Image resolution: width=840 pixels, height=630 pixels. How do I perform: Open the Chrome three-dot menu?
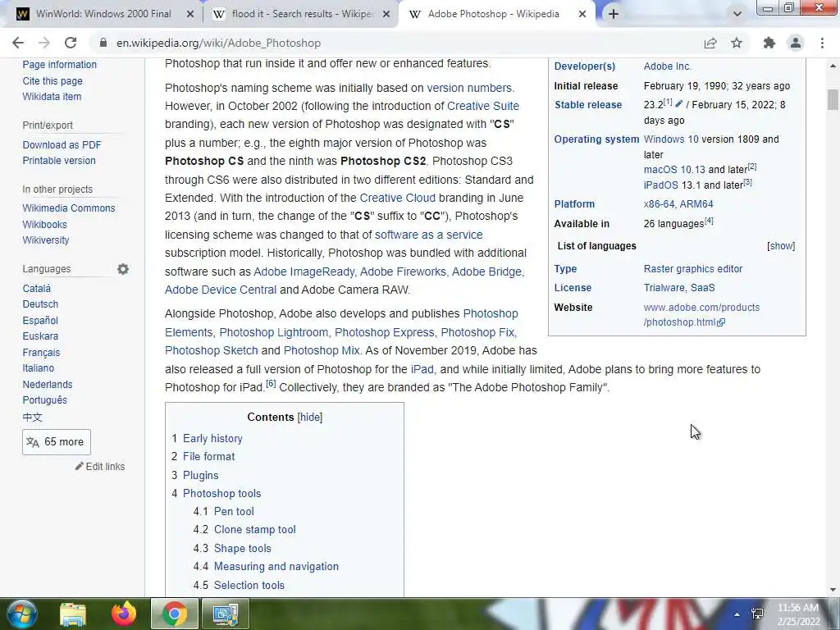pos(822,43)
